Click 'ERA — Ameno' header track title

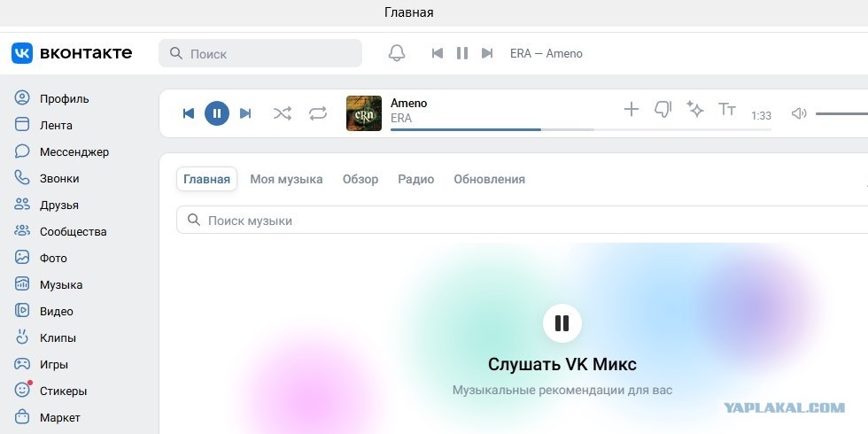coord(546,54)
